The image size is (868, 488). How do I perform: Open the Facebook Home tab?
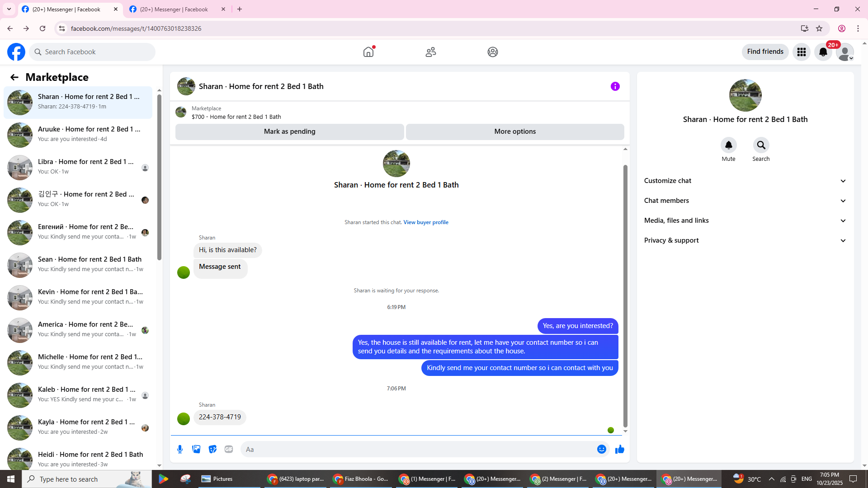tap(368, 52)
